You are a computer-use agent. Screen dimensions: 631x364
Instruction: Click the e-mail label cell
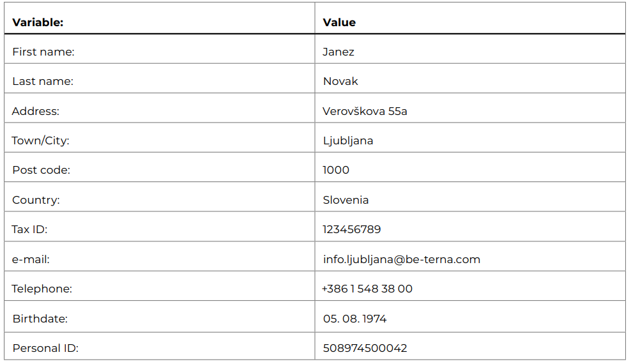(x=160, y=256)
